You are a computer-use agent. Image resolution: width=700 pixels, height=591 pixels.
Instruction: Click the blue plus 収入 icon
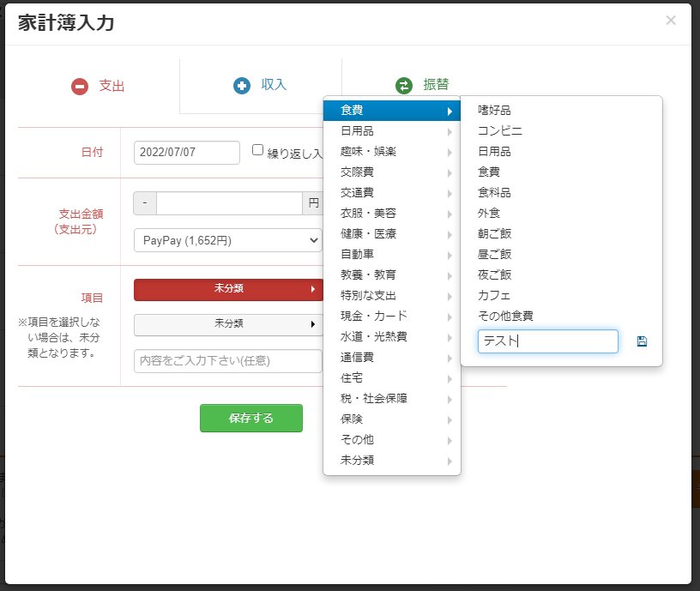point(242,85)
